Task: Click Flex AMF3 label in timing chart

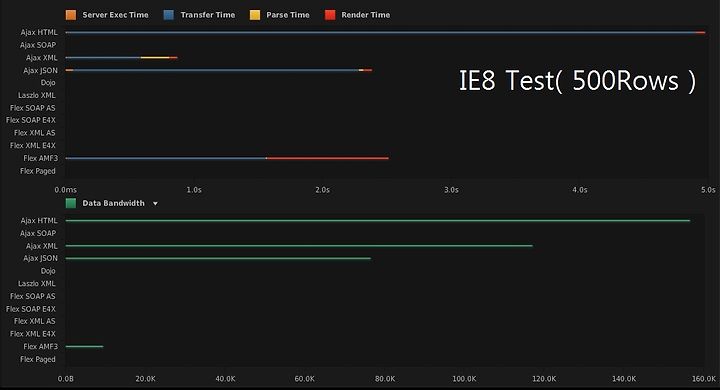Action: [40, 158]
